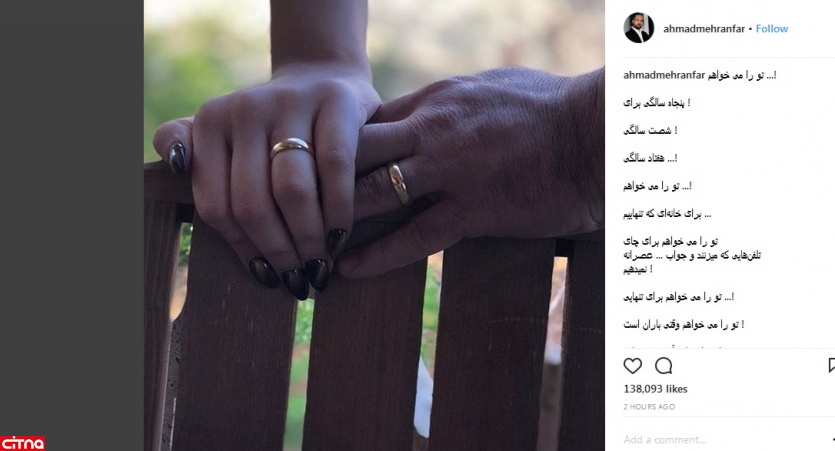Click caption line 'هفتاد سالگی'
This screenshot has height=451, width=835.
click(650, 158)
